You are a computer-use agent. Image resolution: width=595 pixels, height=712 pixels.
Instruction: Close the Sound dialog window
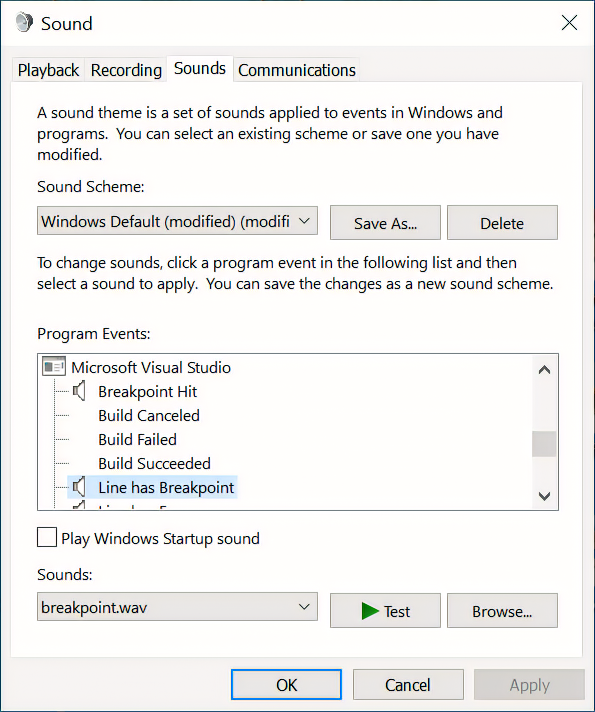(569, 22)
